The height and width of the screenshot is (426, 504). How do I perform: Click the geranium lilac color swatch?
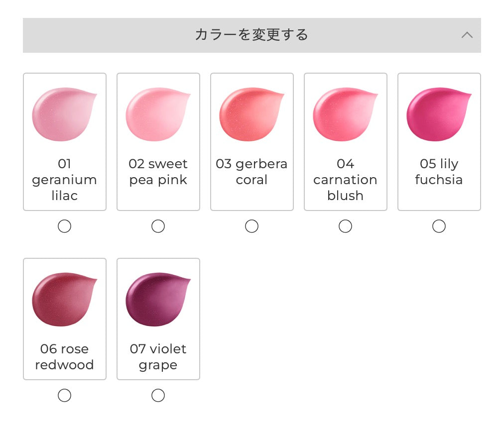63,114
